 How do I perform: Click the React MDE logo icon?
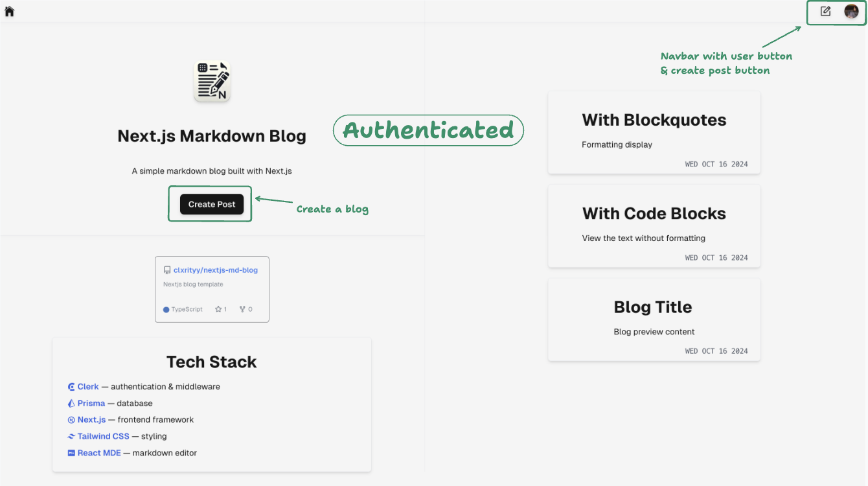click(71, 453)
